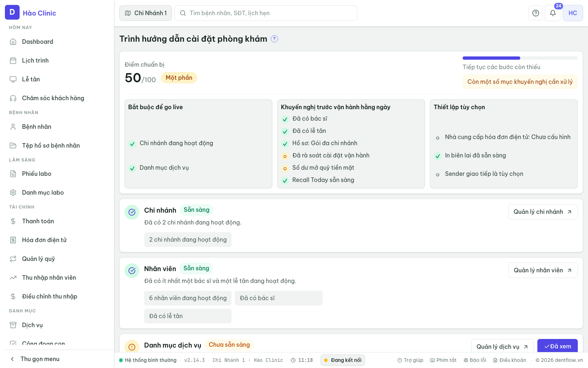Click the Hóa đơn điện tử receipt icon

point(13,240)
